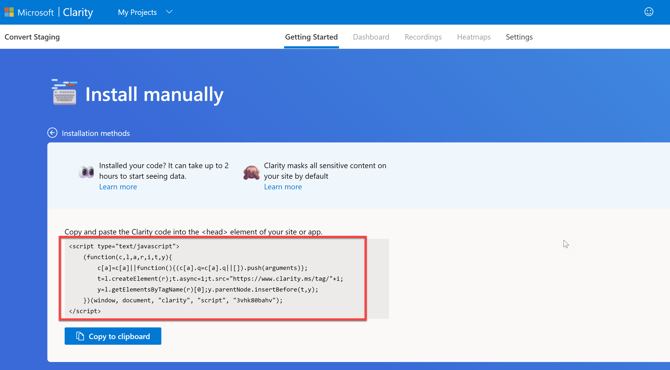Click the line with clarity.ms/tag URL
The height and width of the screenshot is (370, 670).
click(x=220, y=279)
